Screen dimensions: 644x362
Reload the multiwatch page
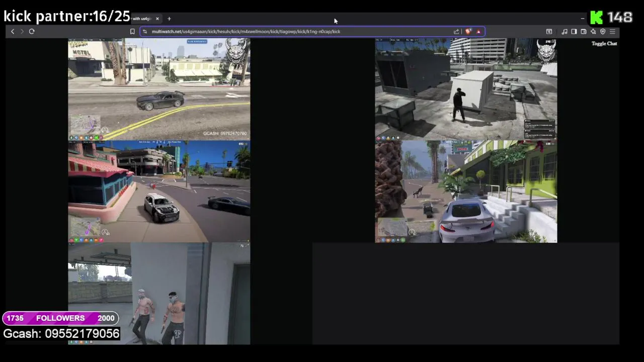tap(32, 31)
